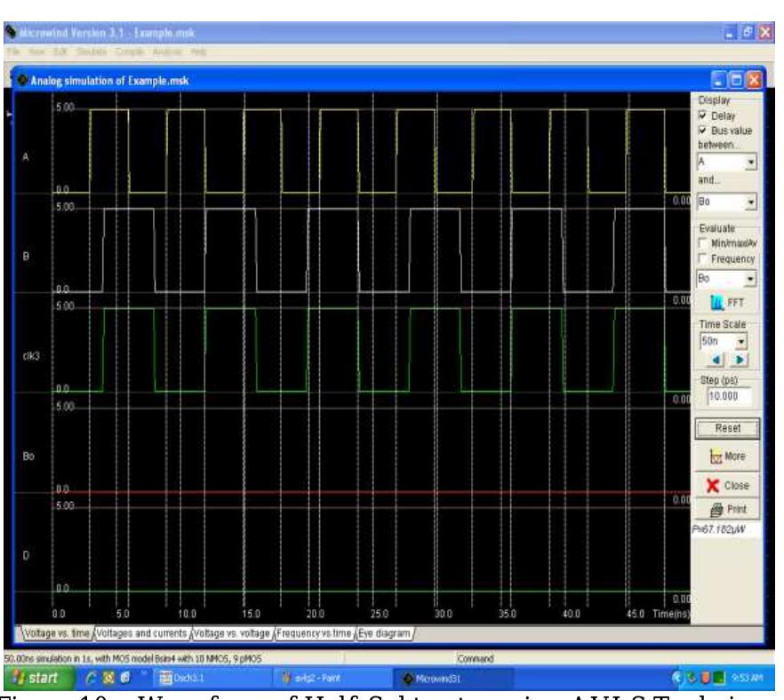The height and width of the screenshot is (700, 784).
Task: Enable Frequency evaluation checkbox
Action: (702, 259)
